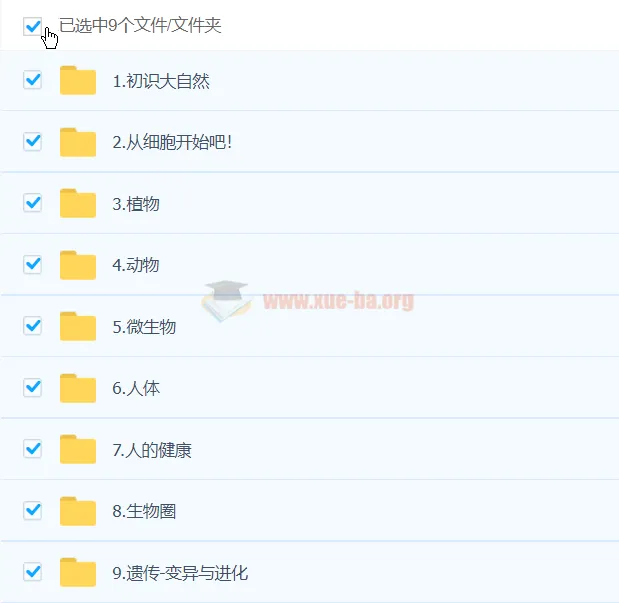Screen dimensions: 619x603
Task: Click the folder icon for 4.动物
Action: tap(78, 265)
